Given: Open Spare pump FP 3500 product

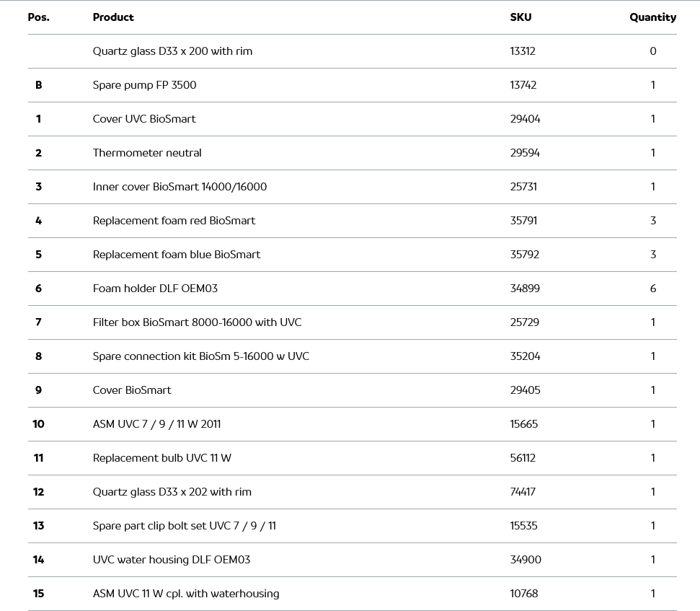Looking at the screenshot, I should [x=144, y=85].
